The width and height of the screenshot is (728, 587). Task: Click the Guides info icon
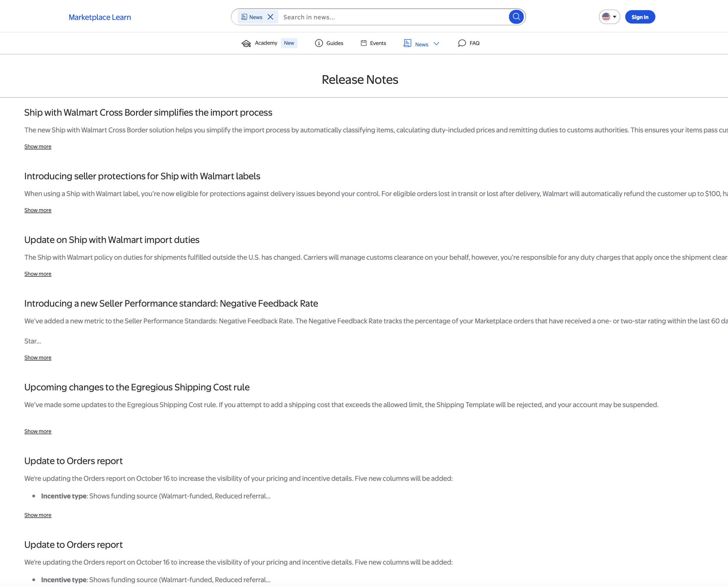(x=318, y=43)
